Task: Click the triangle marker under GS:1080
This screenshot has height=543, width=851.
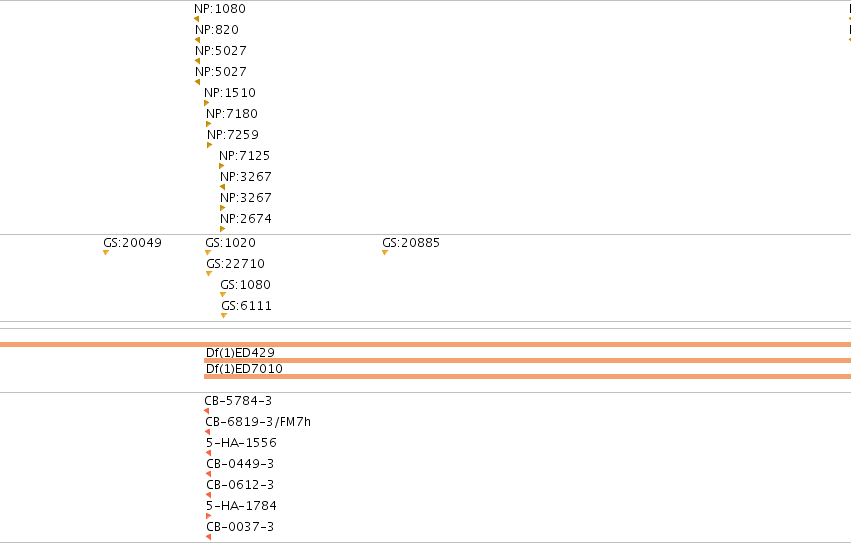Action: tap(223, 295)
